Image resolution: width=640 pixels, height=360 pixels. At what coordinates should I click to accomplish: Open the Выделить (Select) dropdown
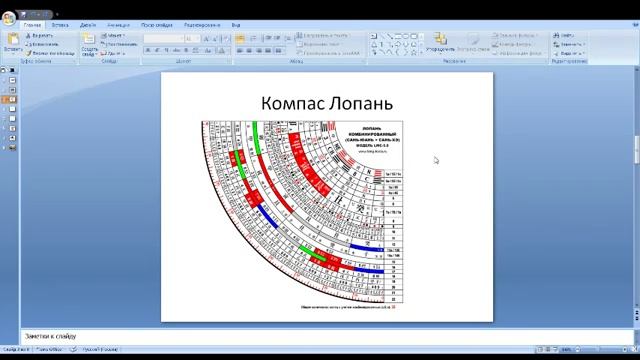(x=569, y=53)
